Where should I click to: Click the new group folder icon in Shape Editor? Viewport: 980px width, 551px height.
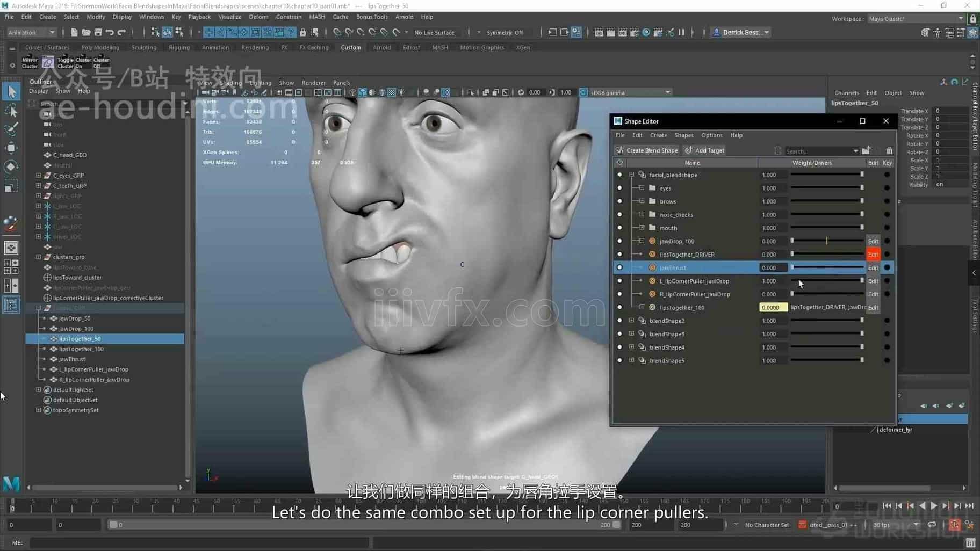[x=866, y=151]
